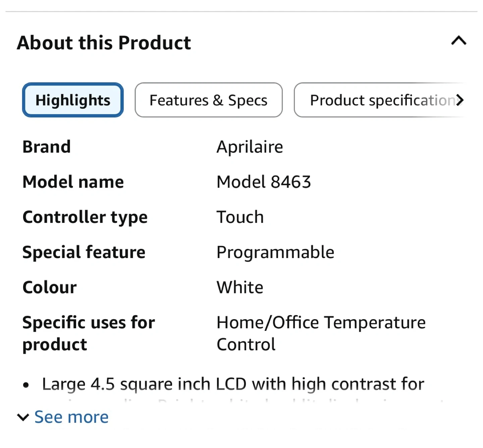This screenshot has width=483, height=448.
Task: Click the Large 4.5 square inch LCD bullet
Action: (233, 384)
